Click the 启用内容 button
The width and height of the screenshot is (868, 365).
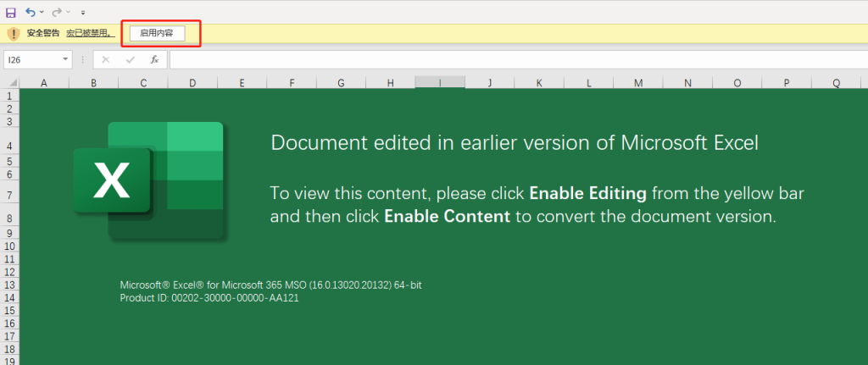157,33
